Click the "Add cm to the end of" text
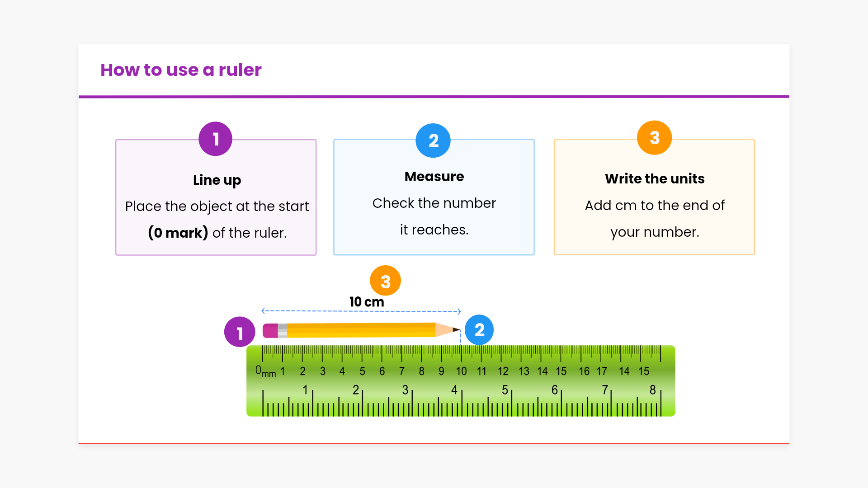The width and height of the screenshot is (868, 488). coord(655,205)
